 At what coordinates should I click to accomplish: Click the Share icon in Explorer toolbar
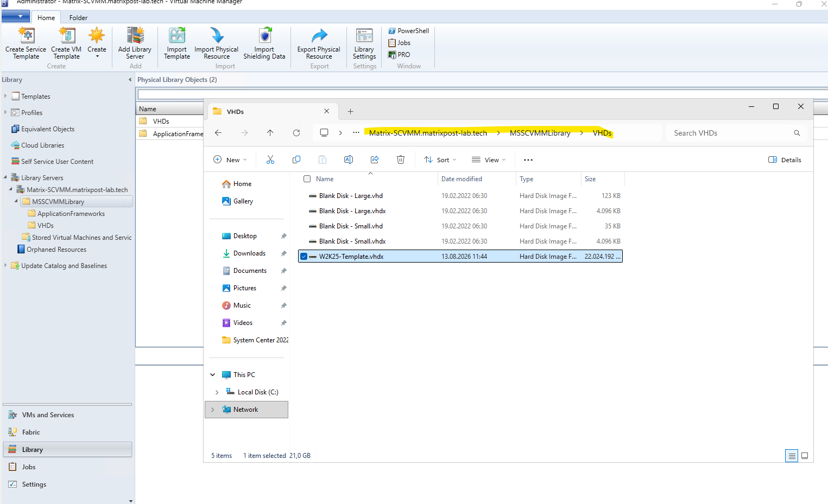(x=375, y=160)
